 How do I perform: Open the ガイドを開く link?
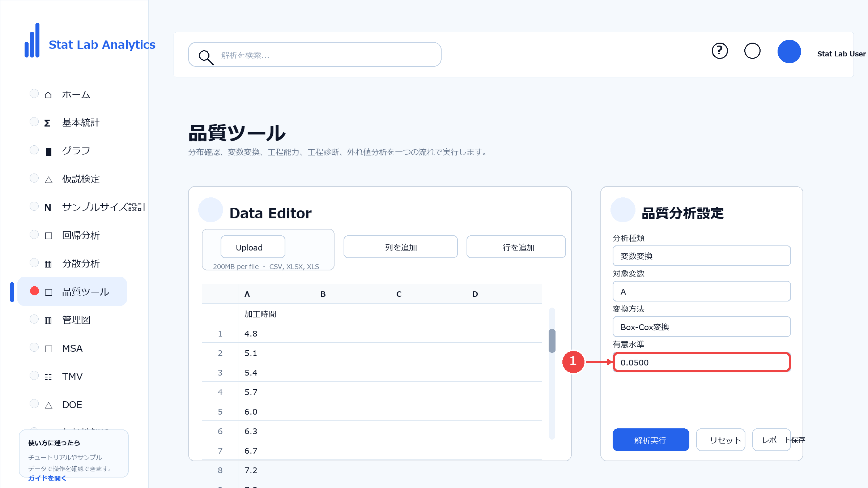47,479
